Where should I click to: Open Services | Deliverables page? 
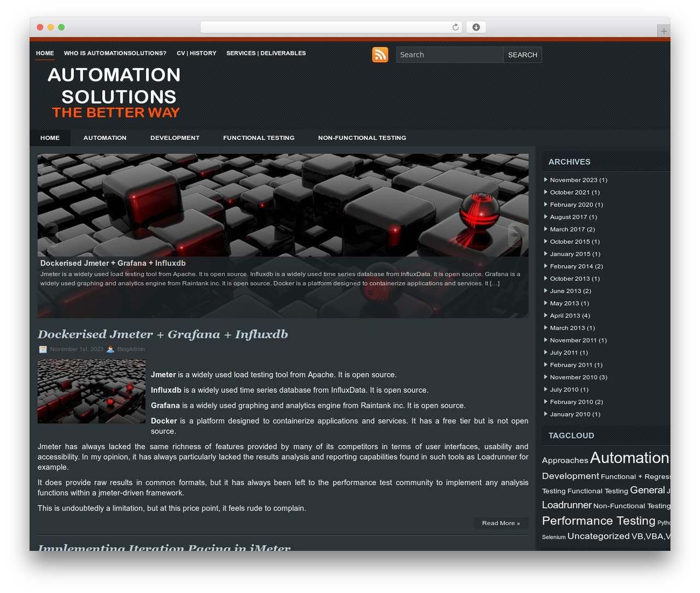coord(266,53)
